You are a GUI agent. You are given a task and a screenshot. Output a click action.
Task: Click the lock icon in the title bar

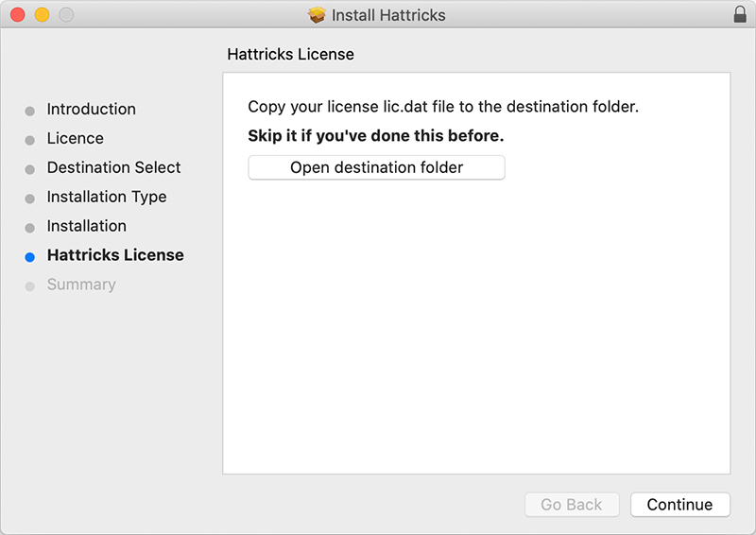point(739,15)
